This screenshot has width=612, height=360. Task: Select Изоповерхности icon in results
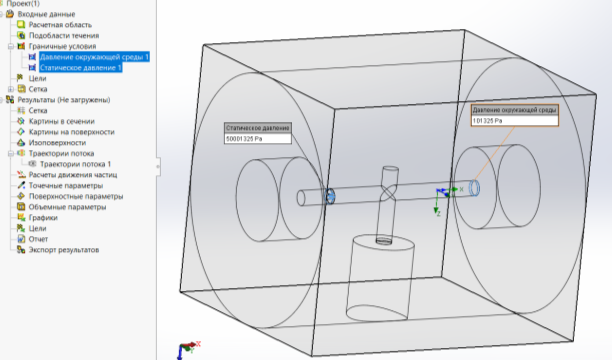21,143
